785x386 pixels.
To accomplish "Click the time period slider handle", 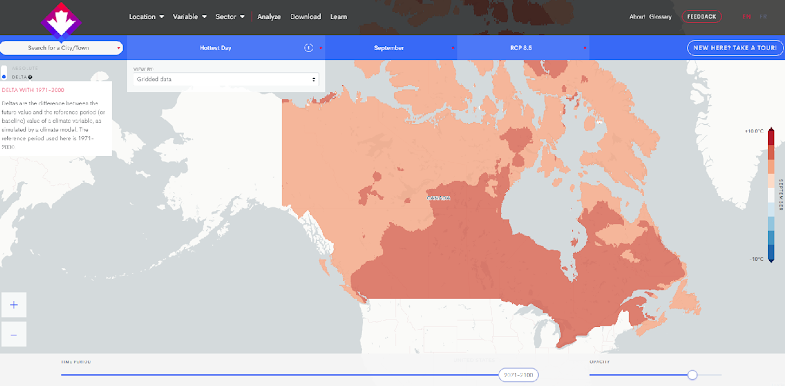I will (x=519, y=375).
